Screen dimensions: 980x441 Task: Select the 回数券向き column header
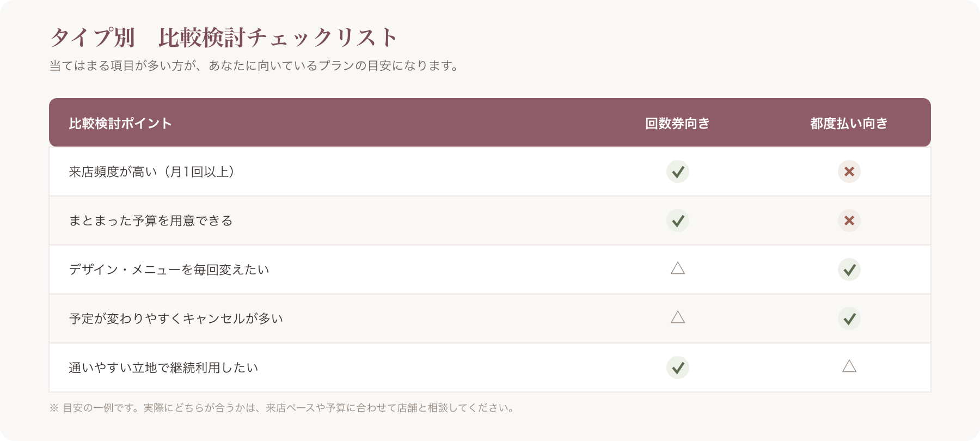678,124
